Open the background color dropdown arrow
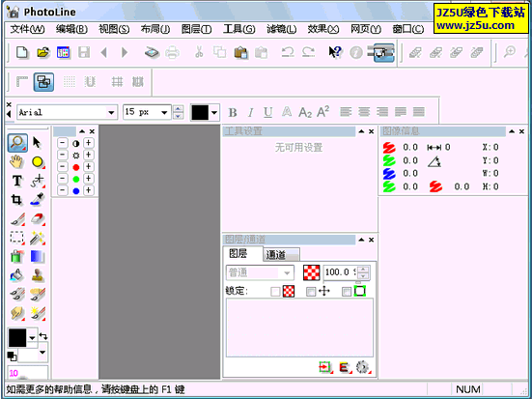The image size is (532, 399). click(x=42, y=353)
